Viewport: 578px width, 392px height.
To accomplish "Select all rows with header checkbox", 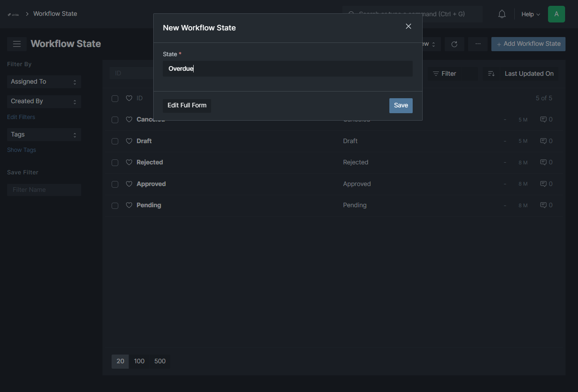I will pos(115,99).
